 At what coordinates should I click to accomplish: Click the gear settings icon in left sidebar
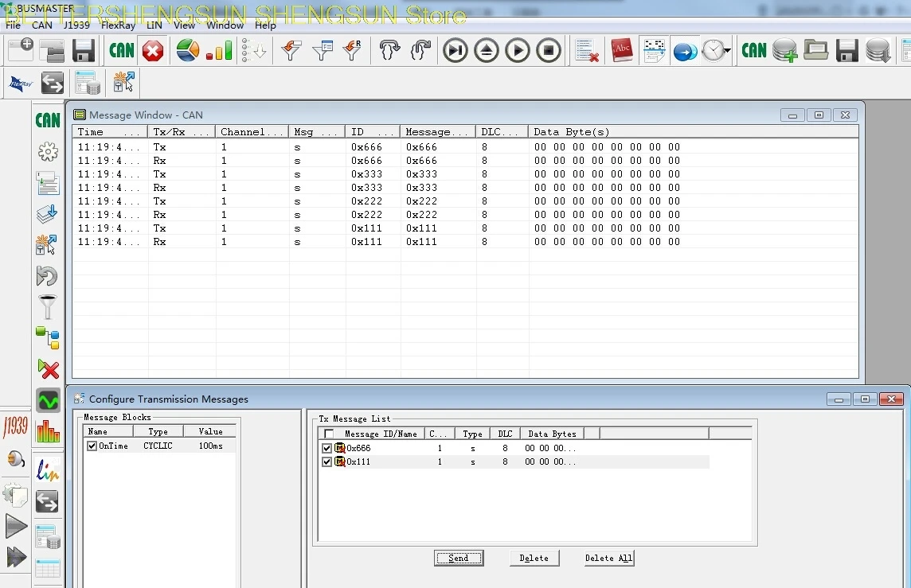pos(48,152)
